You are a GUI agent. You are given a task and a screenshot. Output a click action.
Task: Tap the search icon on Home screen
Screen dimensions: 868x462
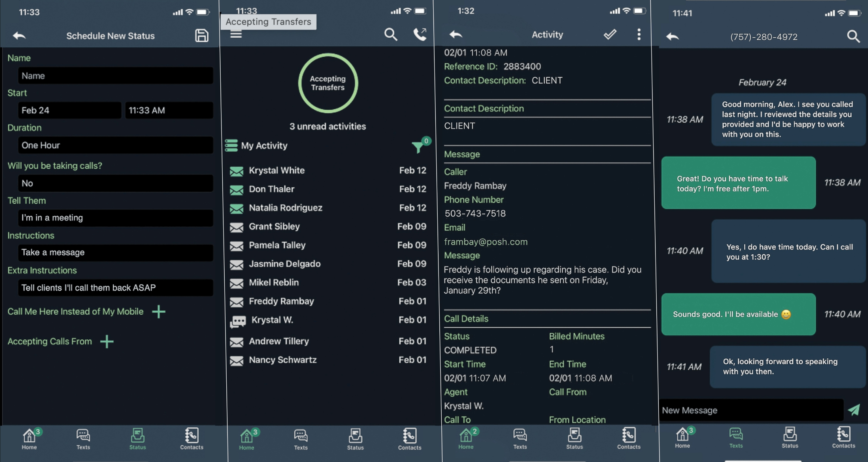[x=391, y=34]
